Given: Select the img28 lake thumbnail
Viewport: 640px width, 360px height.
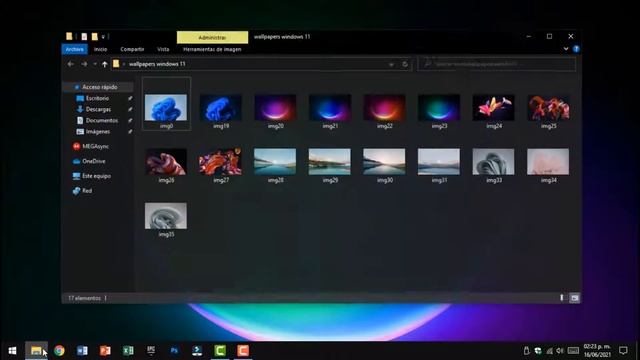Looking at the screenshot, I should pos(276,162).
